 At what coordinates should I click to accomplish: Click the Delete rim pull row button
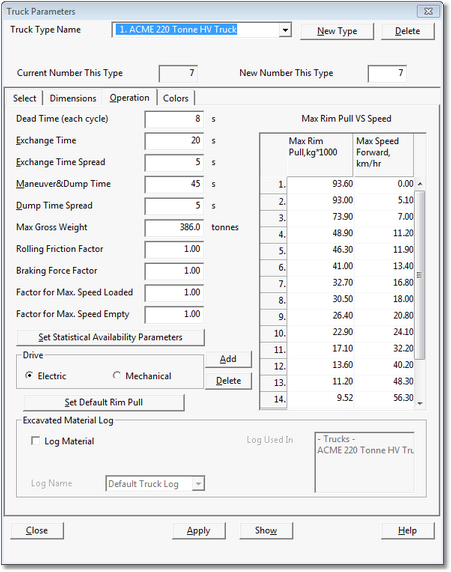coord(228,381)
